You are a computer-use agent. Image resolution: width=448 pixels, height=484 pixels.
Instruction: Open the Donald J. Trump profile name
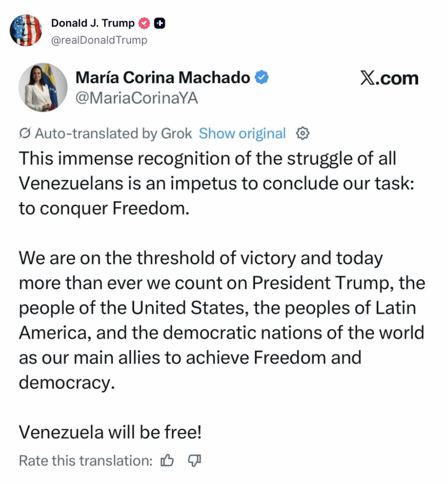93,23
